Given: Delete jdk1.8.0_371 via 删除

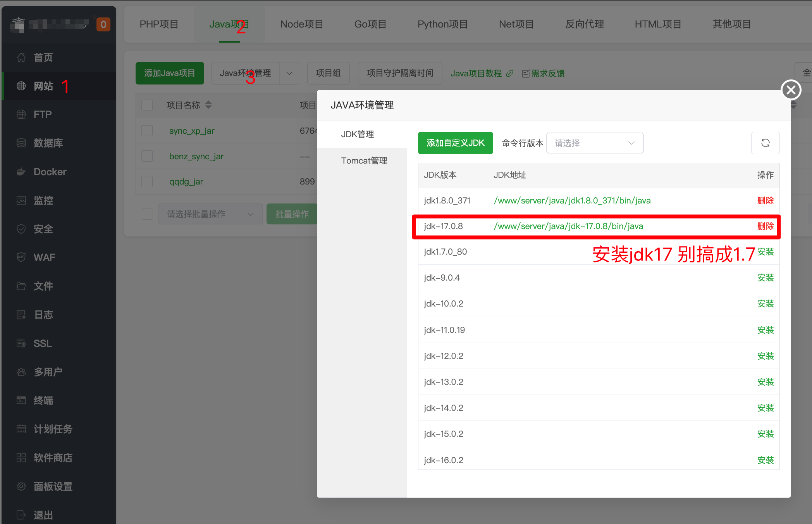Looking at the screenshot, I should pyautogui.click(x=765, y=200).
